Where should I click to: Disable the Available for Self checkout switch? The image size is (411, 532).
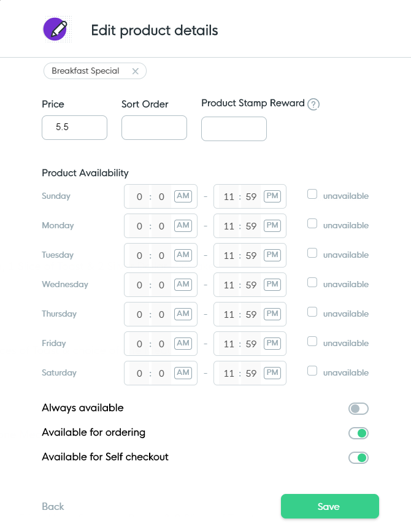tap(358, 457)
